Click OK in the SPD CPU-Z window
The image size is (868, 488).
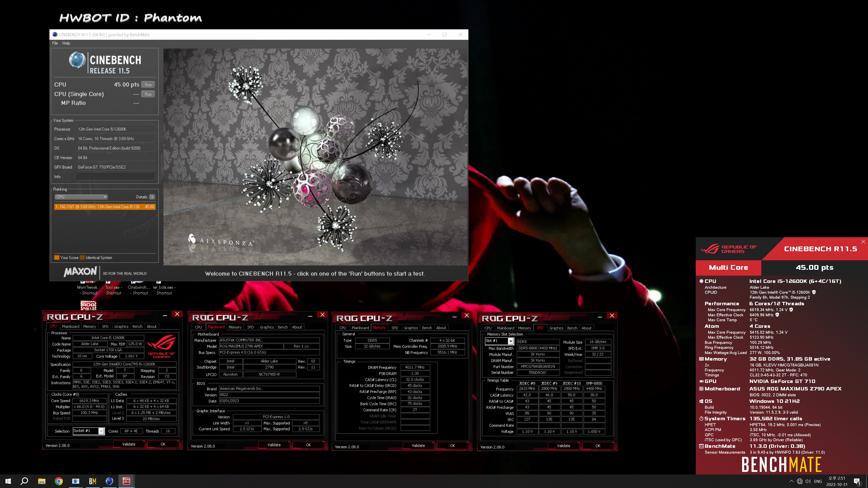(x=598, y=446)
